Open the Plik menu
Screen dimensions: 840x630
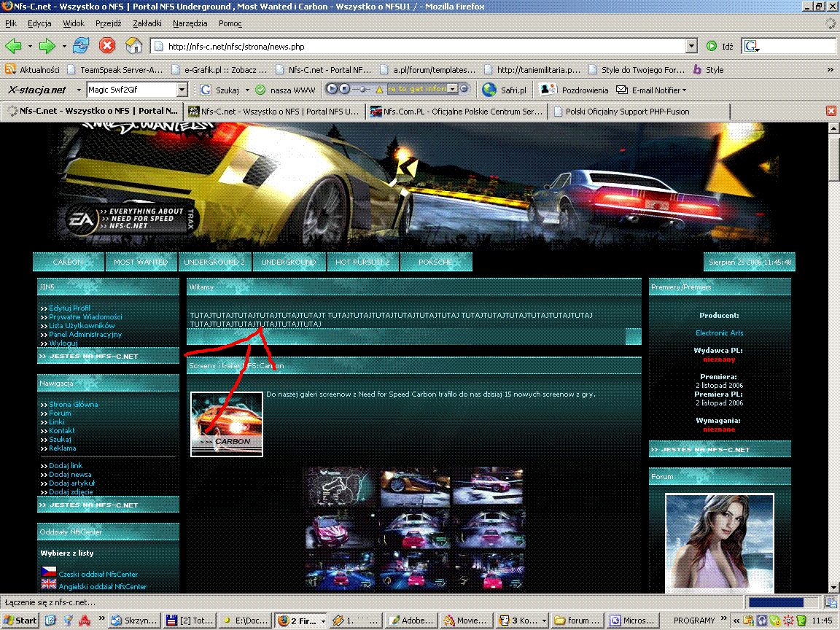coord(11,23)
